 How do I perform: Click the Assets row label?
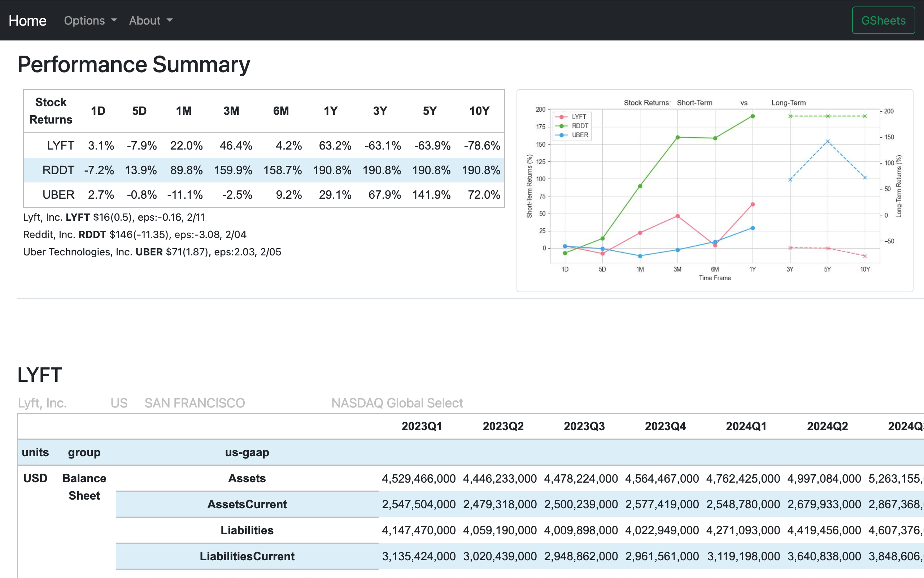(247, 478)
